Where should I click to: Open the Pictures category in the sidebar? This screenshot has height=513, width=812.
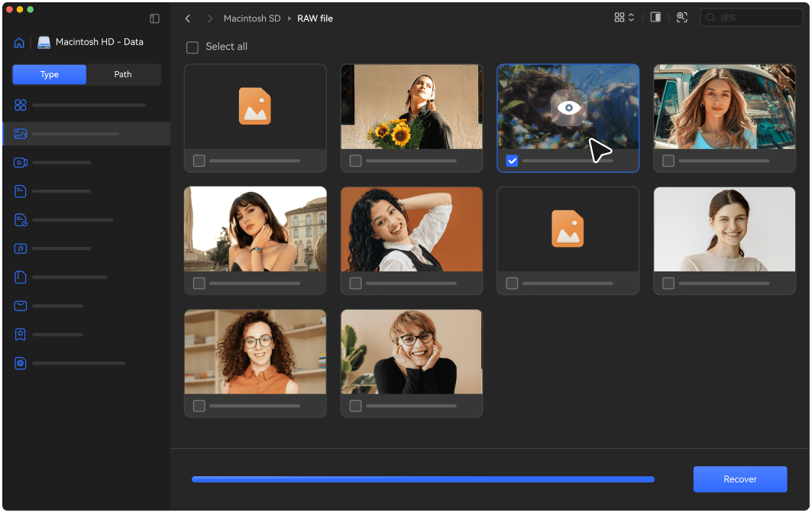coord(21,134)
